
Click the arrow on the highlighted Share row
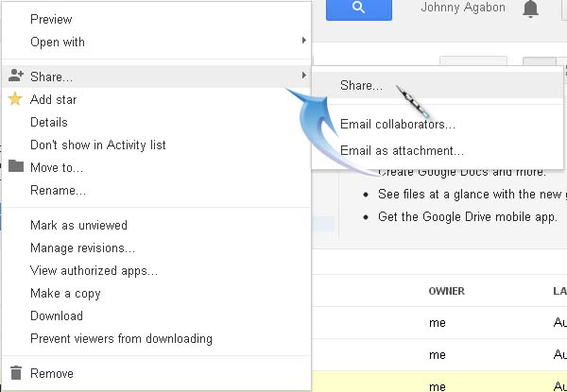pos(303,76)
